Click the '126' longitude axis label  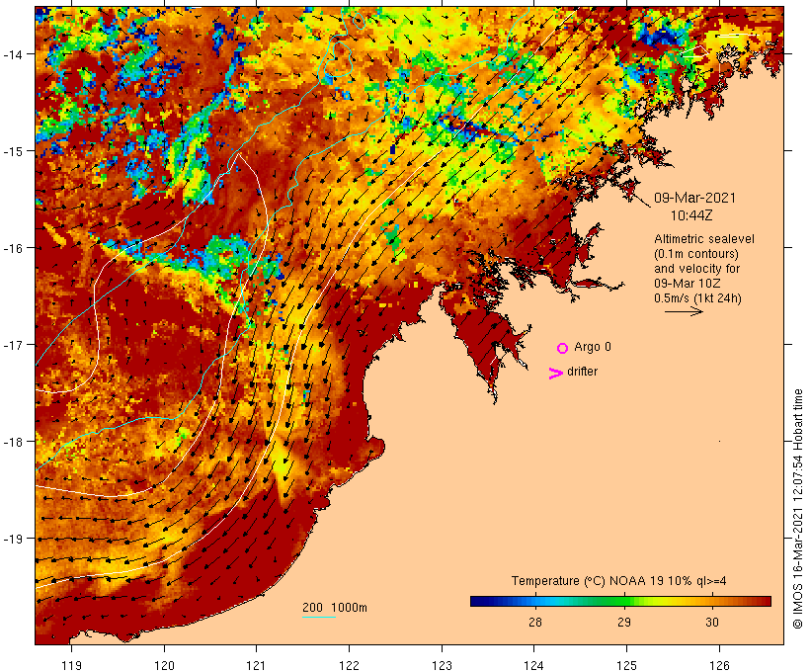[x=719, y=665]
